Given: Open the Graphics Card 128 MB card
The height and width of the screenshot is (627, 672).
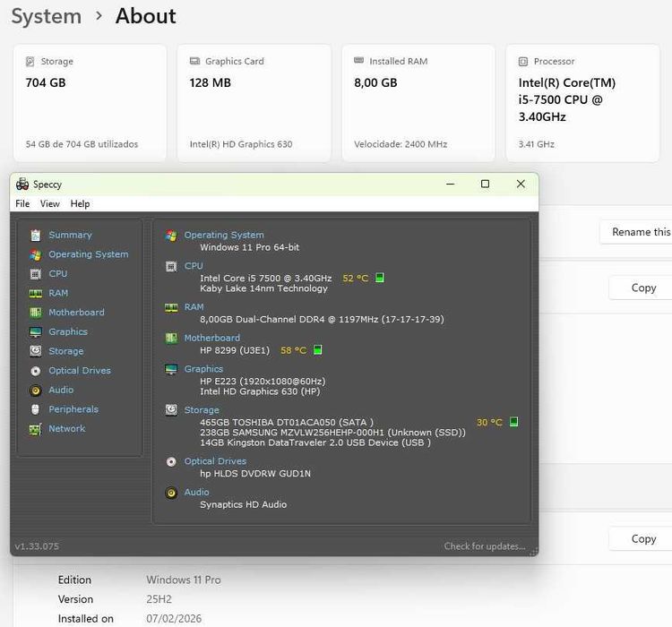Looking at the screenshot, I should (x=254, y=103).
